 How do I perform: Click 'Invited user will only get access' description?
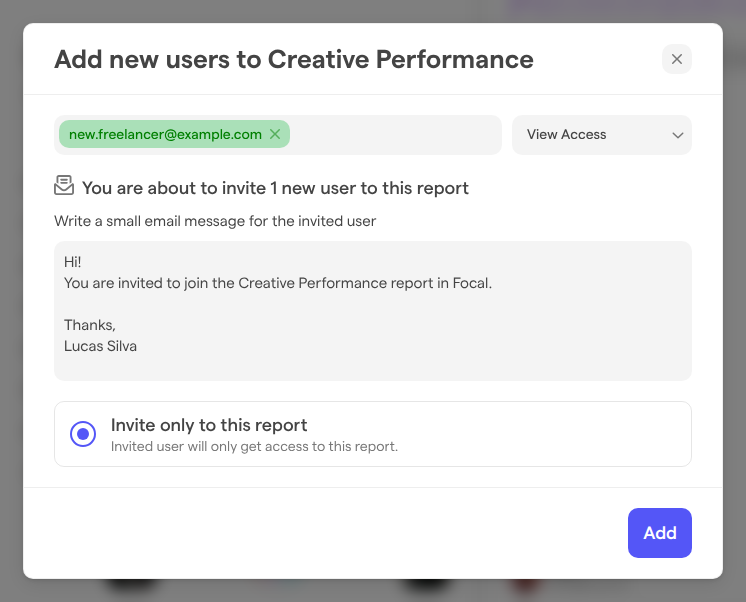point(254,446)
